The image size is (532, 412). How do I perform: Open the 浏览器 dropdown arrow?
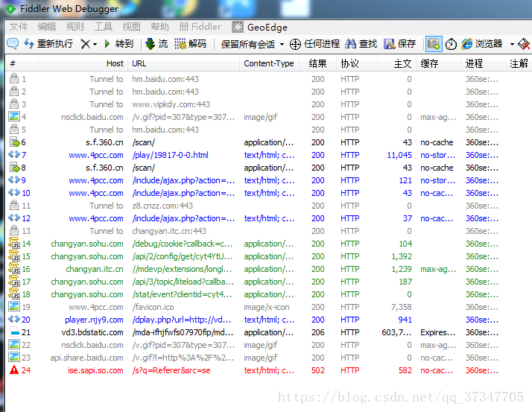click(x=512, y=44)
